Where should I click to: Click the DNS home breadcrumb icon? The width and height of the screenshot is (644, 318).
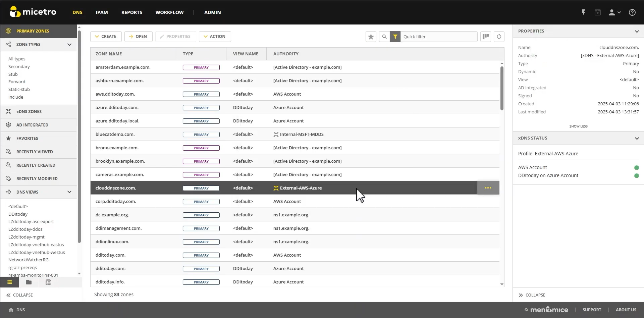click(x=11, y=310)
